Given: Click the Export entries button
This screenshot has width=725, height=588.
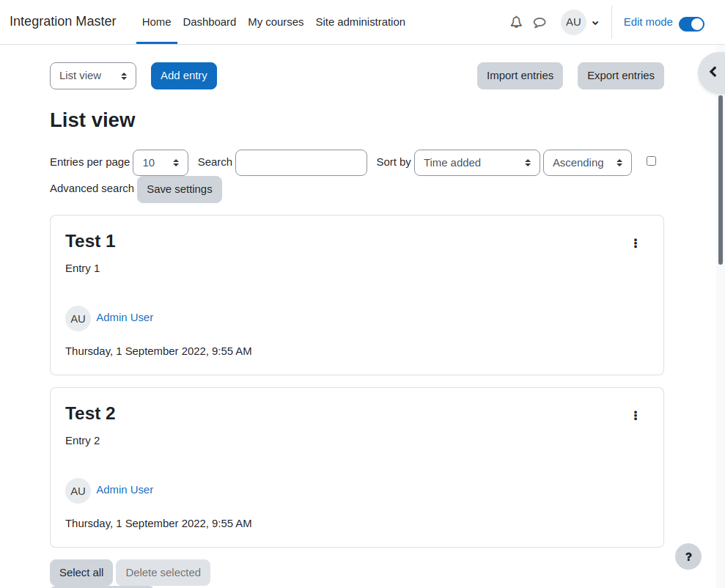Looking at the screenshot, I should [x=621, y=76].
